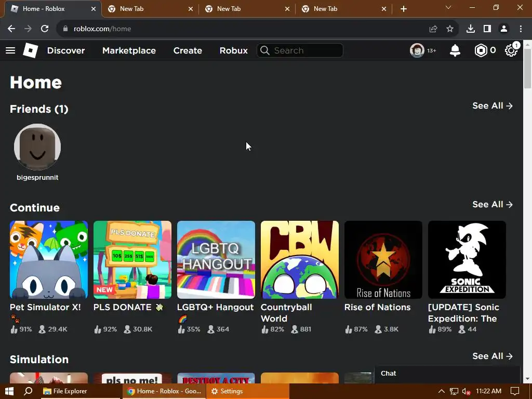
Task: Open Windows taskbar search
Action: click(28, 391)
